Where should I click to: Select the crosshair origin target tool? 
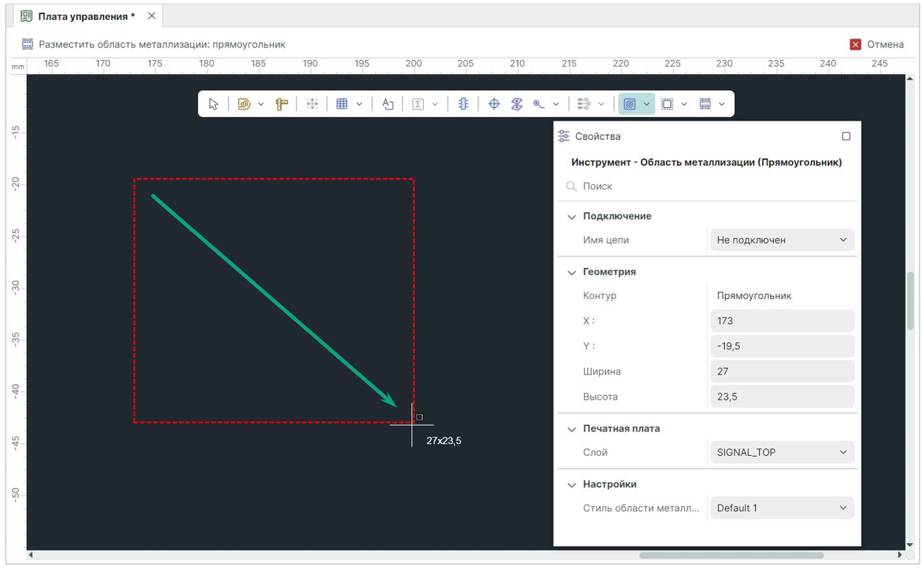[x=494, y=104]
